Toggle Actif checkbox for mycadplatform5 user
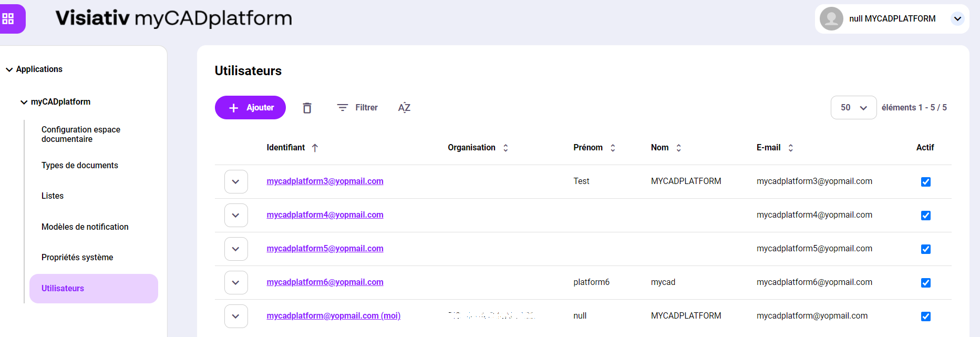The width and height of the screenshot is (980, 337). point(926,249)
